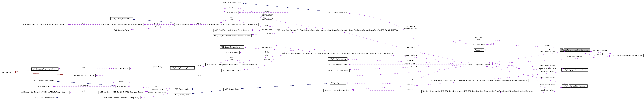Click the TAO_CEC_TypedEventChannel::ServantBaseHash node
The image size is (644, 101).
(232, 36)
